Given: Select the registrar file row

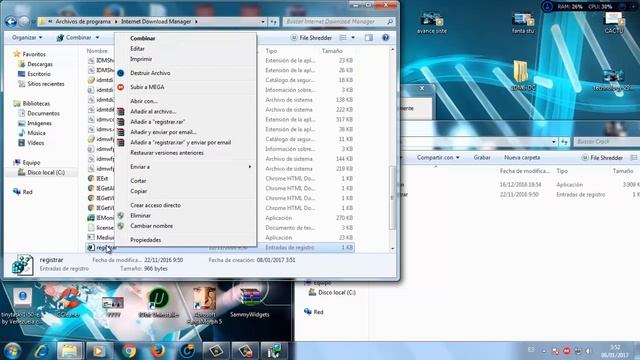Looking at the screenshot, I should pyautogui.click(x=220, y=247).
